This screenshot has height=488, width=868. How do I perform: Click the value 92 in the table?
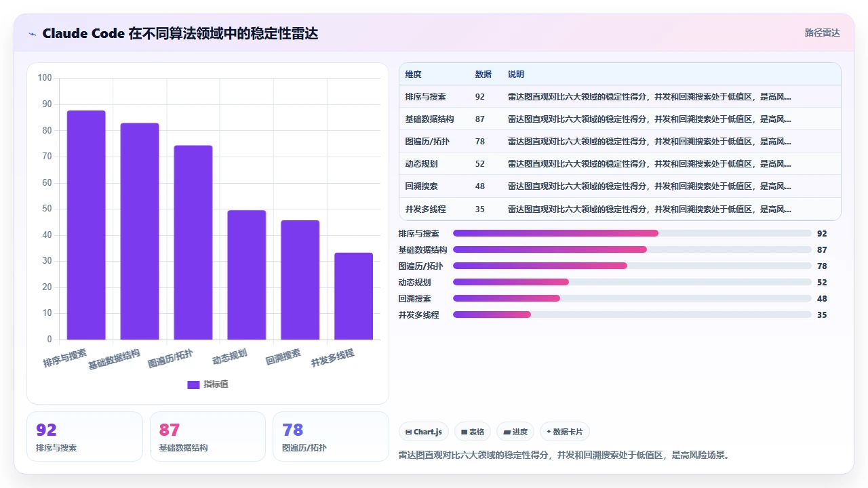(x=480, y=97)
